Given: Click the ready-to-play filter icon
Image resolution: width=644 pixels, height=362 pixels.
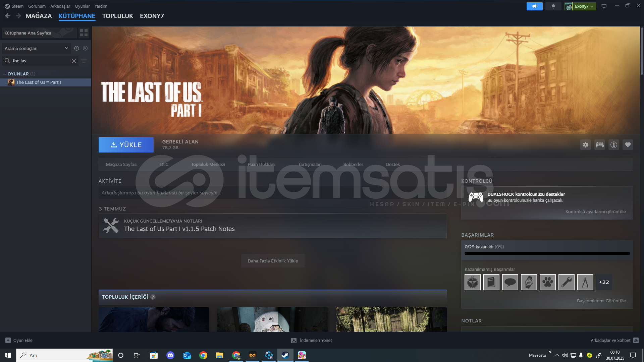Looking at the screenshot, I should click(85, 48).
